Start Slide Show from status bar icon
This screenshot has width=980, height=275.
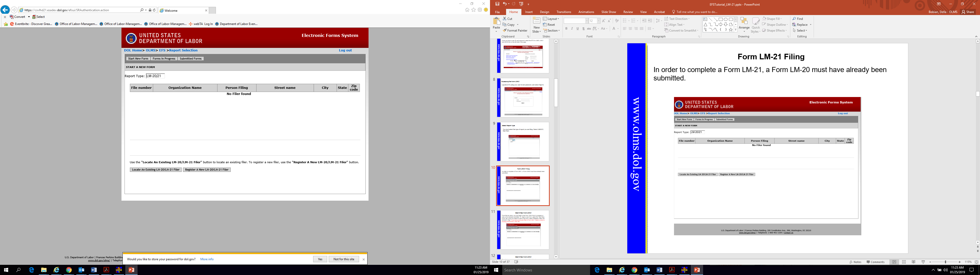[923, 262]
